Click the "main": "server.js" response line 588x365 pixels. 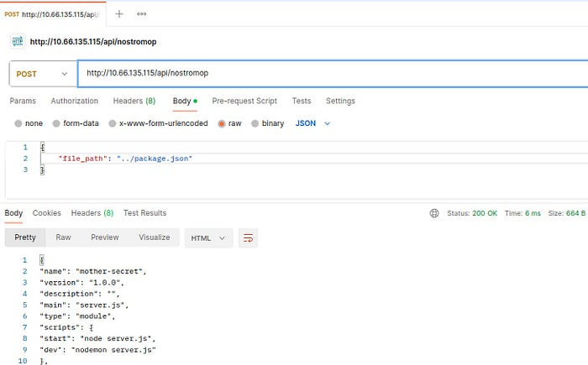tap(84, 305)
